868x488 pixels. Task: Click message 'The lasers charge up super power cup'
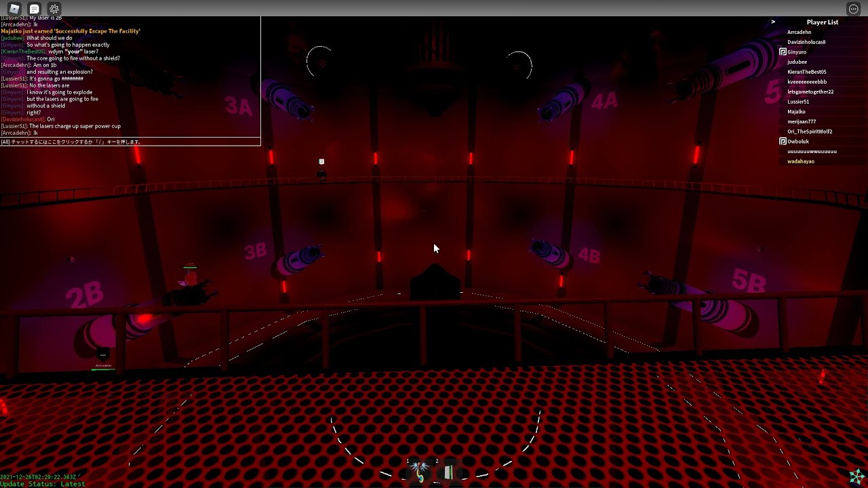75,126
